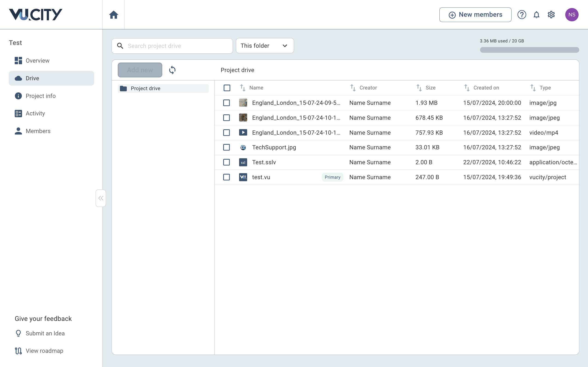Collapse the sidebar with double chevron
The image size is (588, 367).
[x=101, y=198]
